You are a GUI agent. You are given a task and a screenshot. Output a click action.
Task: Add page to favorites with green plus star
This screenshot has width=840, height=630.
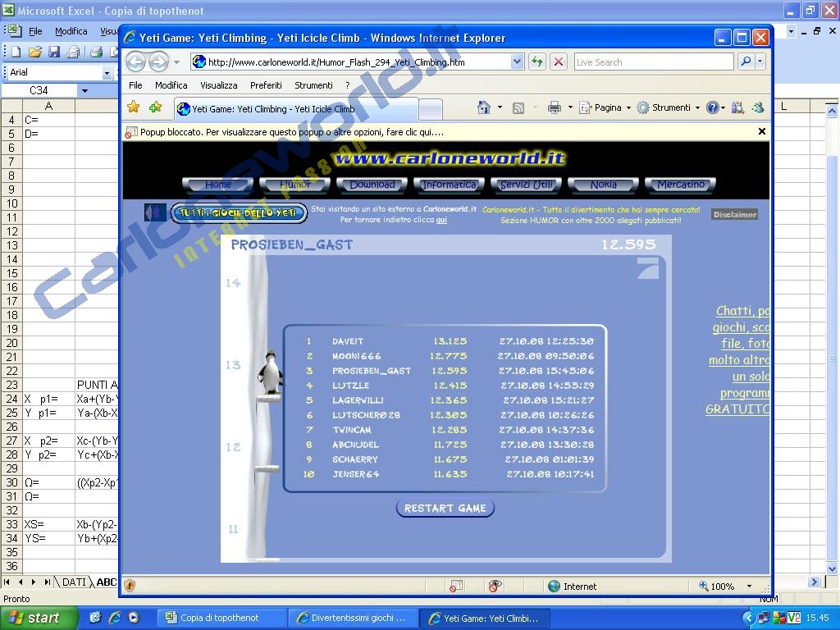pos(155,107)
